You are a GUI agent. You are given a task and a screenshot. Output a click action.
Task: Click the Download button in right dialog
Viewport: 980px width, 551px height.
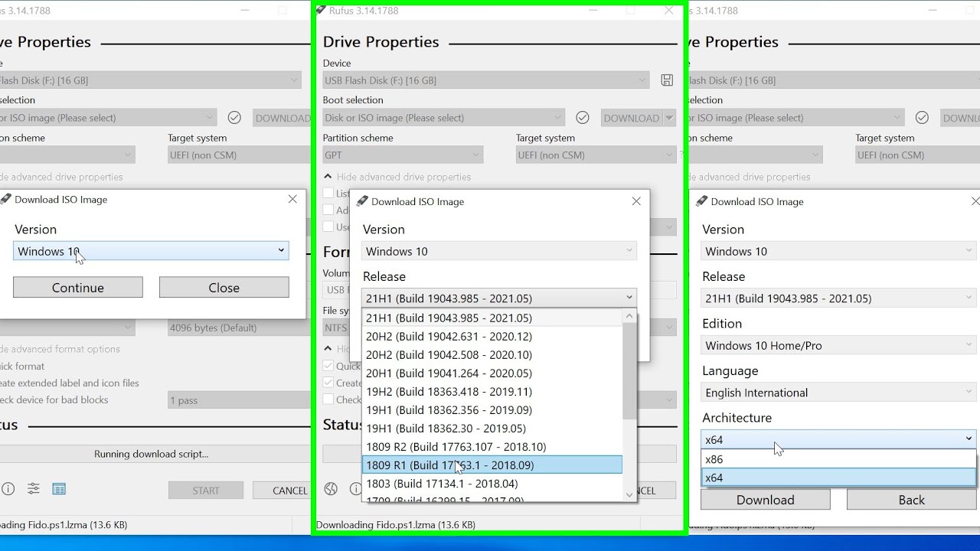[766, 500]
